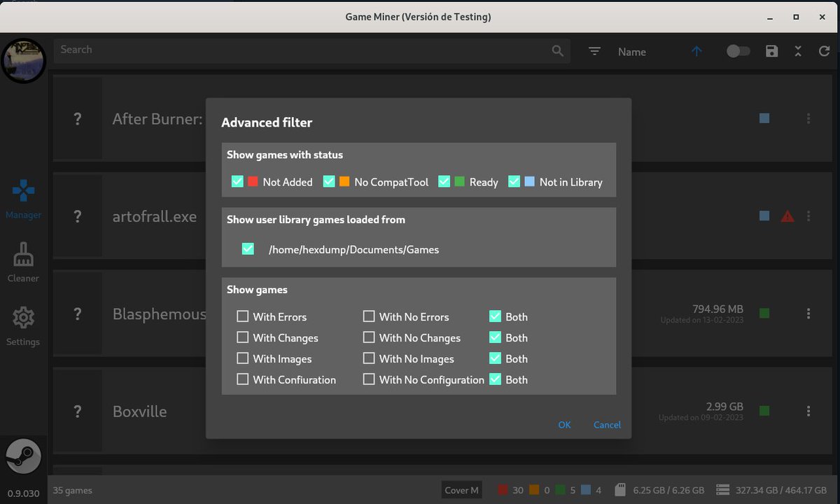Image resolution: width=840 pixels, height=504 pixels.
Task: Reverse sort order with the up arrow
Action: (x=696, y=51)
